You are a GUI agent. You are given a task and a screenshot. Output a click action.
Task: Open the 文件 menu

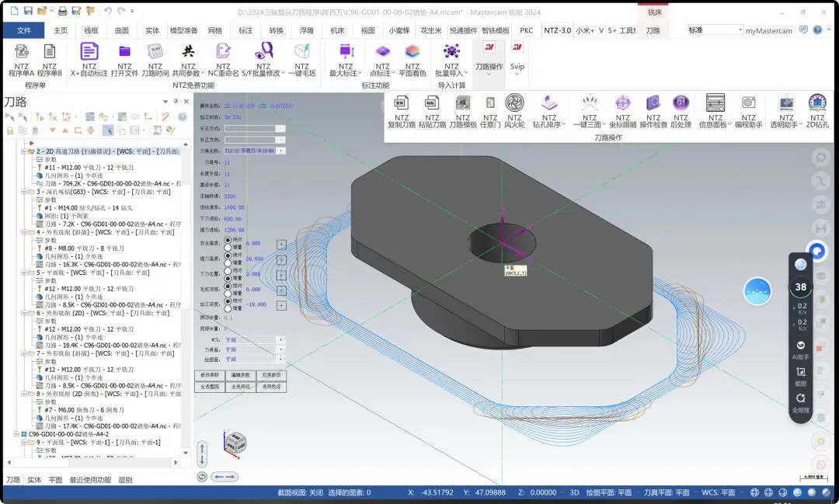click(24, 30)
